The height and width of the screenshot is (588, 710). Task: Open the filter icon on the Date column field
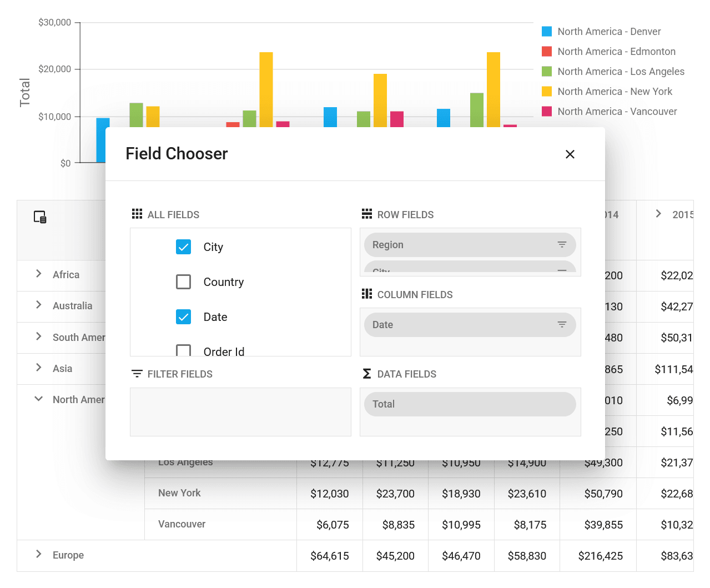click(x=562, y=325)
